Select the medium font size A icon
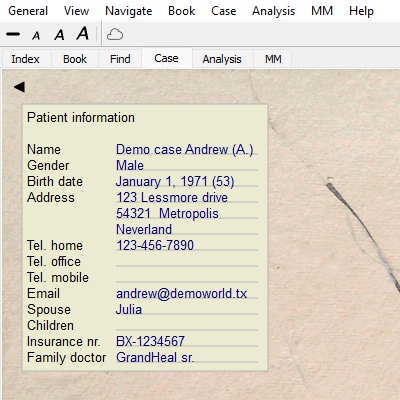 pos(59,34)
